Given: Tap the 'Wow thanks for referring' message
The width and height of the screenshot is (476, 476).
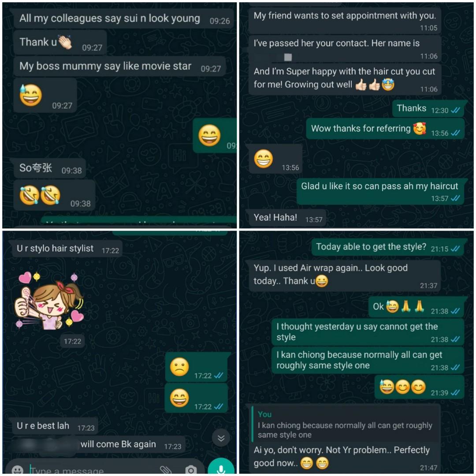Looking at the screenshot, I should [385, 129].
